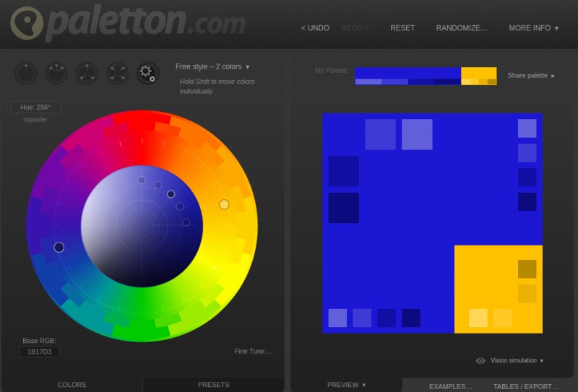Click the Hue 256° value field

click(35, 108)
